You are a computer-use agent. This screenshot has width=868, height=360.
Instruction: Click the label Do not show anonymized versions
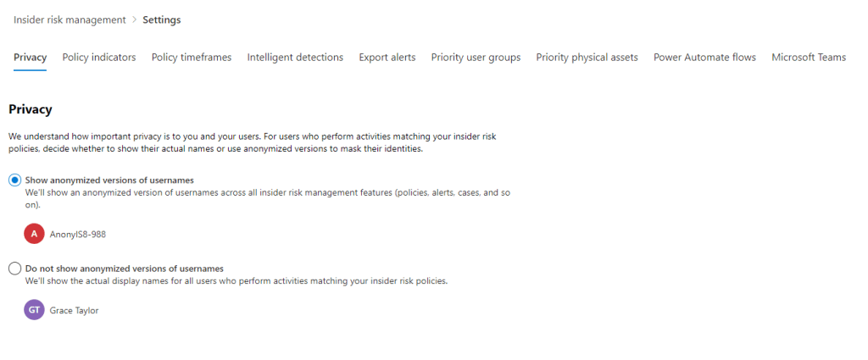coord(125,269)
